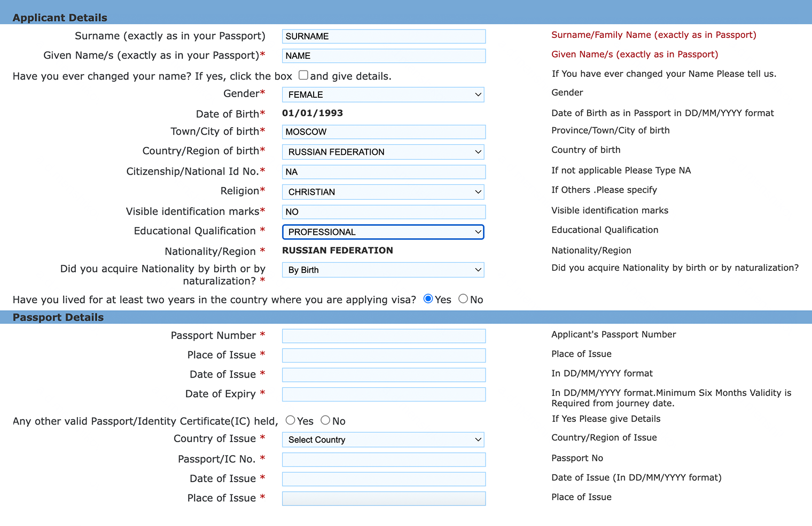
Task: Click the Citizenship/National Id No. field
Action: click(384, 172)
